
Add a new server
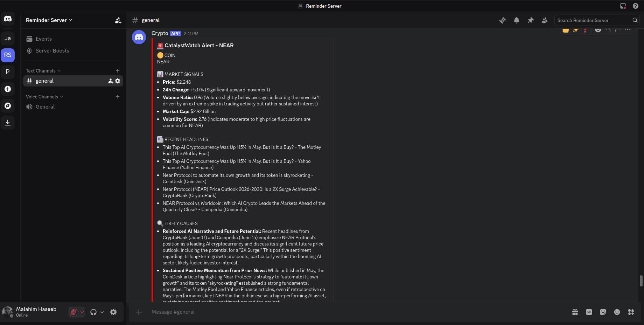(x=8, y=89)
